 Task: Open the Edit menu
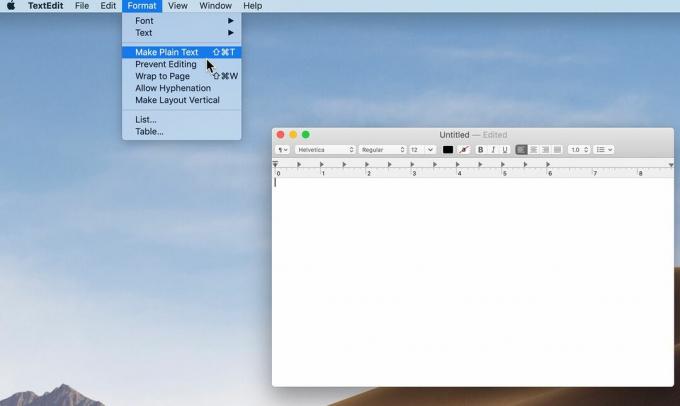(108, 6)
